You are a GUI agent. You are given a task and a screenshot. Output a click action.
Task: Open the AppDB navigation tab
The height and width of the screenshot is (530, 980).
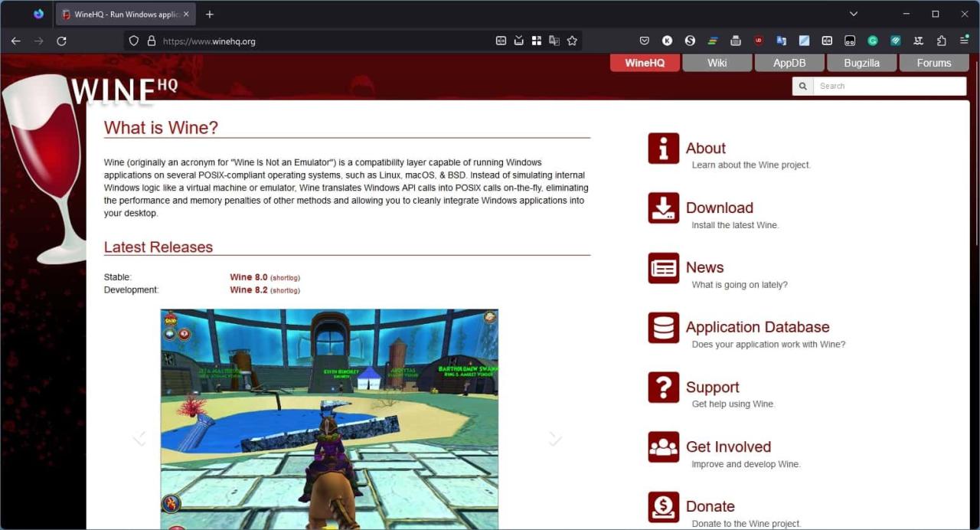(x=789, y=63)
